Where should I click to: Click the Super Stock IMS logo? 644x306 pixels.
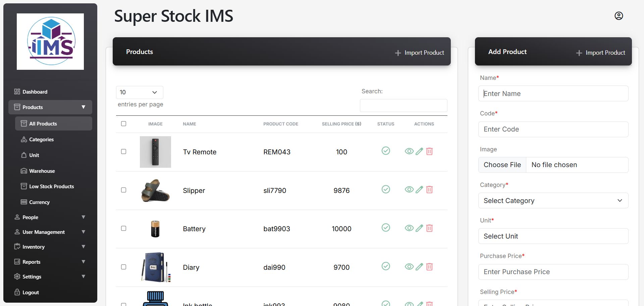(50, 42)
